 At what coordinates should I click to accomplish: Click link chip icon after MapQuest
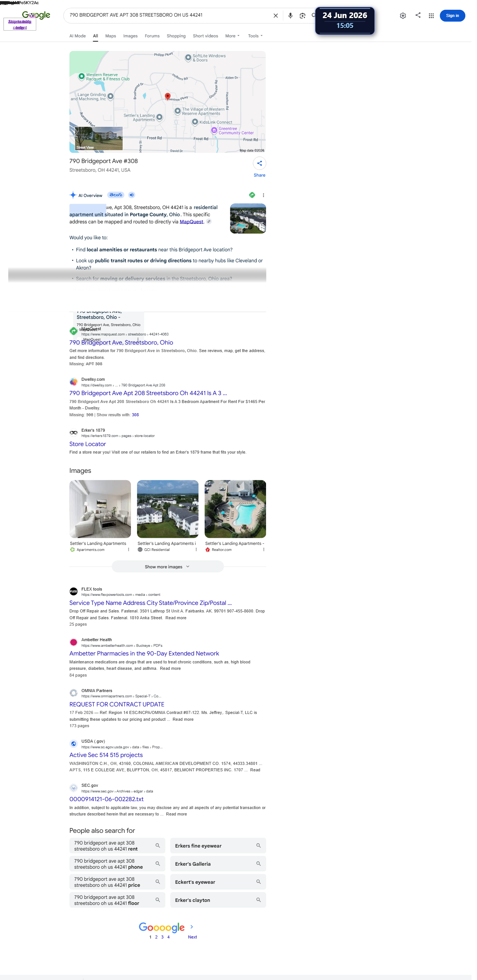click(211, 224)
